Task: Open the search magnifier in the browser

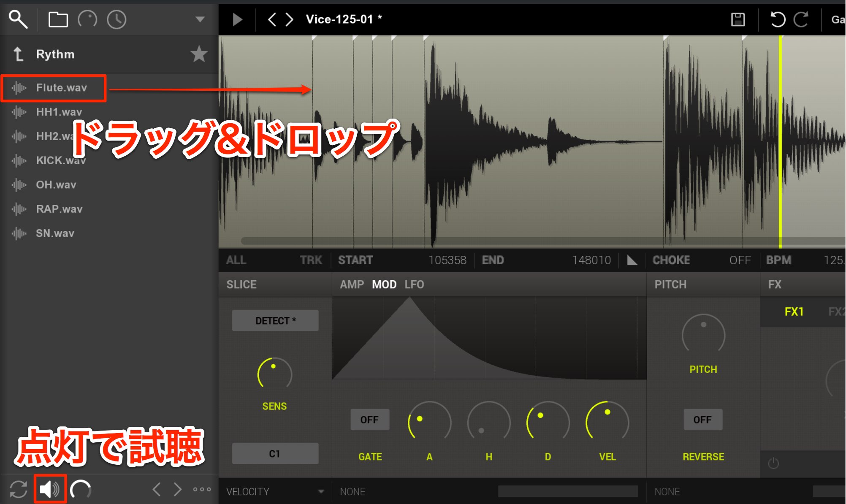Action: 18,19
